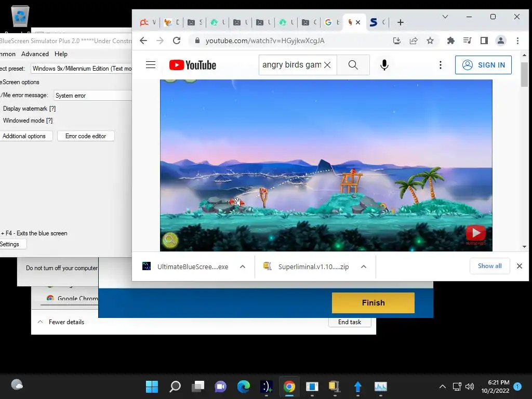Clear the YouTube search text with the X

327,65
